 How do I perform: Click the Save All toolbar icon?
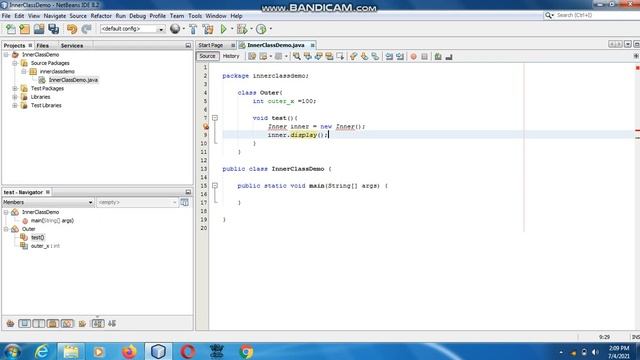pyautogui.click(x=53, y=29)
